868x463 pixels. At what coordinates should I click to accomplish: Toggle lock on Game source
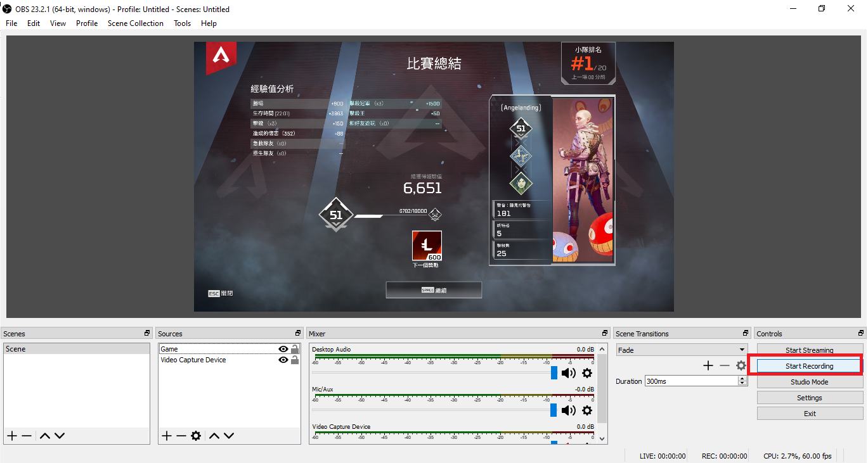click(x=295, y=349)
